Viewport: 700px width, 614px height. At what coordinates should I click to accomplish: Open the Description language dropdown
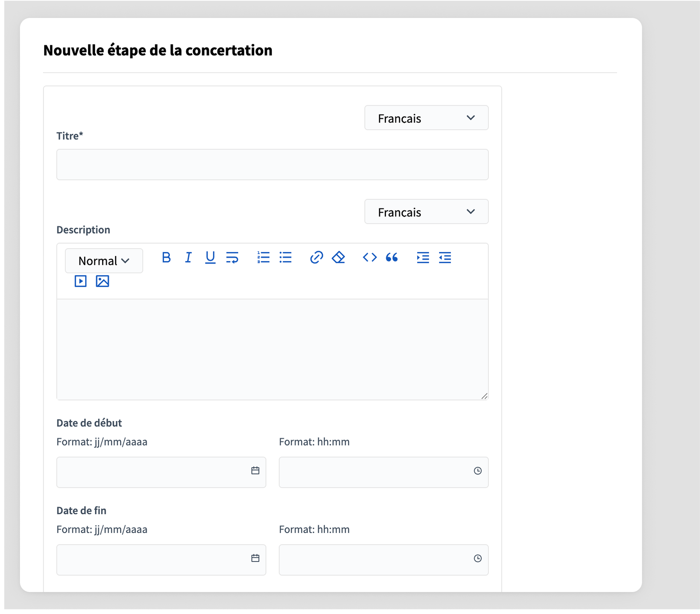tap(427, 212)
